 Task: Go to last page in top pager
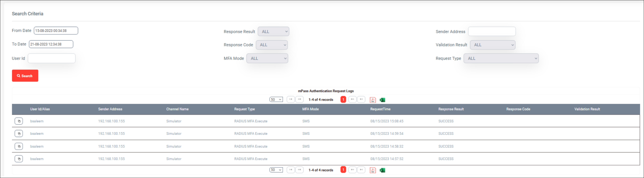click(x=361, y=99)
